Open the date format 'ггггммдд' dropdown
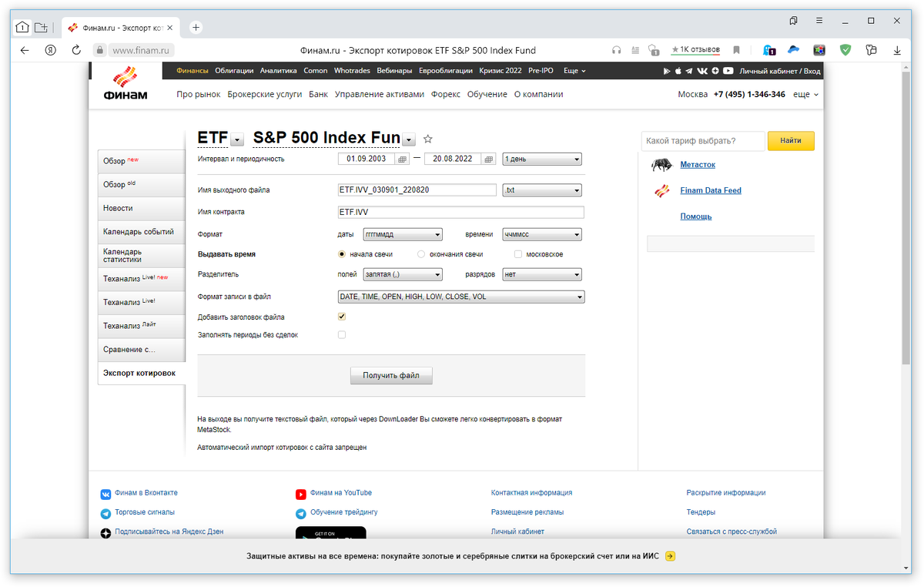The width and height of the screenshot is (924, 587). tap(403, 234)
